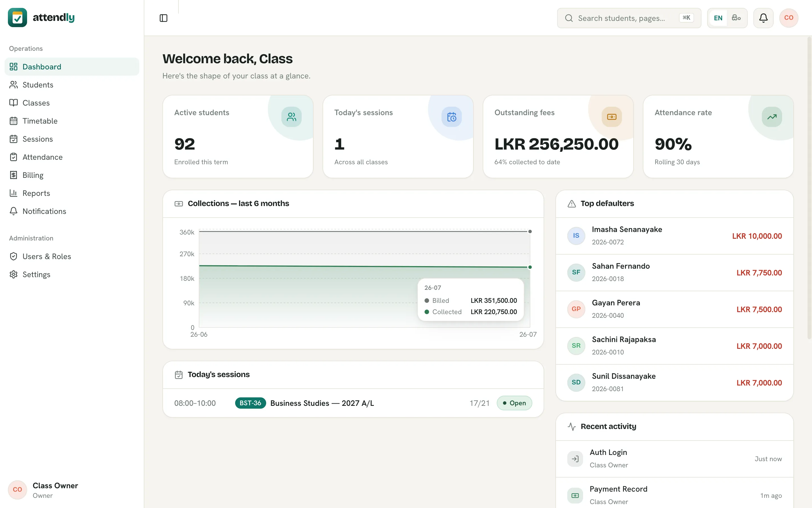Click the Outstanding fees banknote icon
The width and height of the screenshot is (812, 508).
click(612, 117)
